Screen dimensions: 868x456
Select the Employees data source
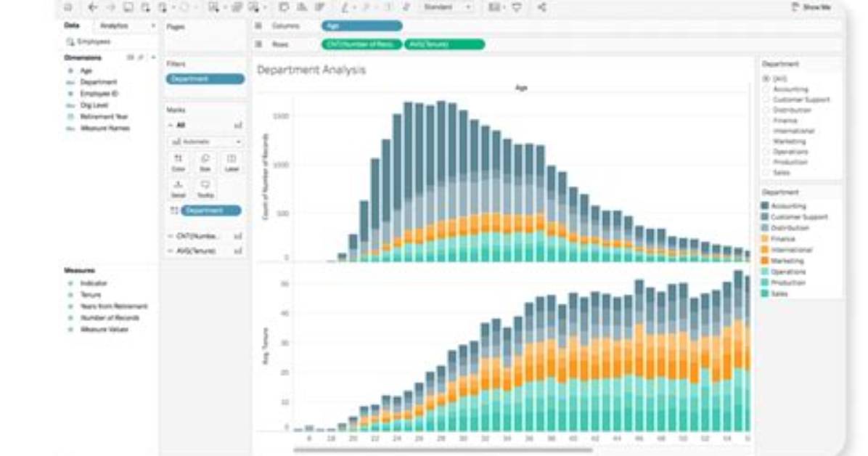(x=89, y=41)
